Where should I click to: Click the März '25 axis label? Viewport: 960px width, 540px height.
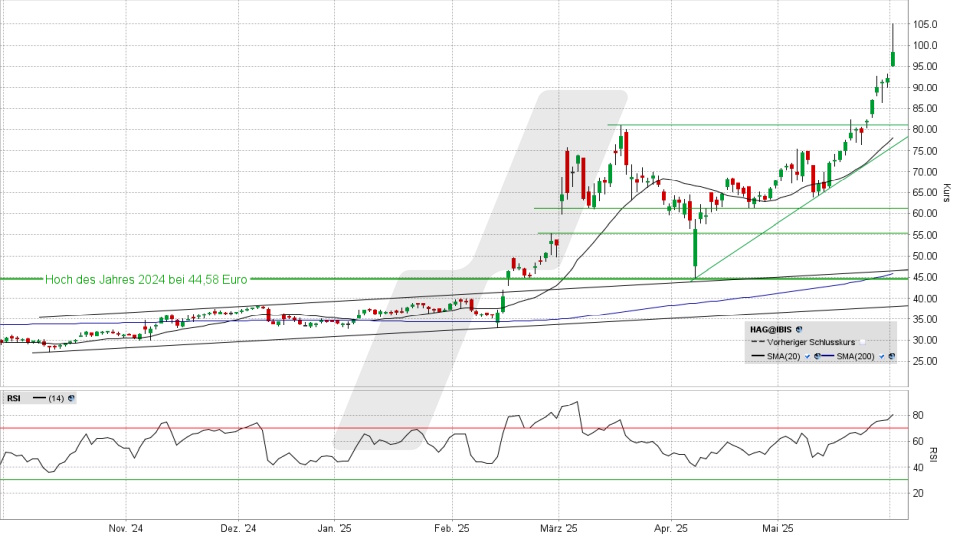coord(559,528)
